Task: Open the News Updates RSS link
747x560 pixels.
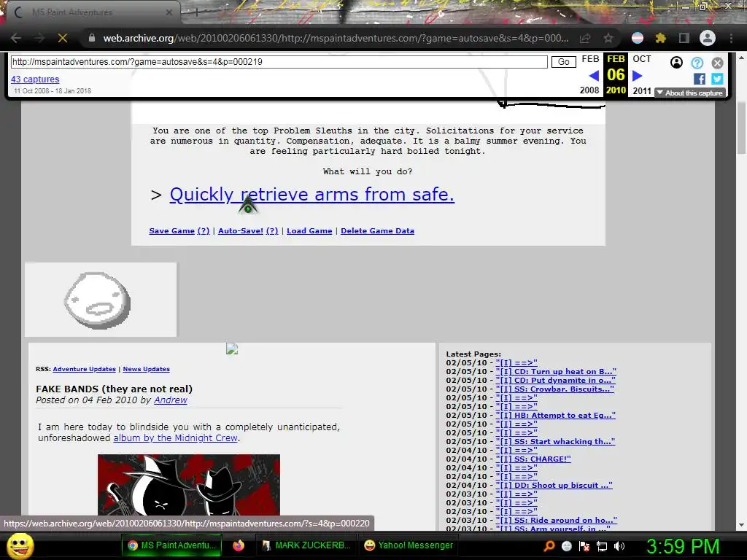Action: point(146,369)
